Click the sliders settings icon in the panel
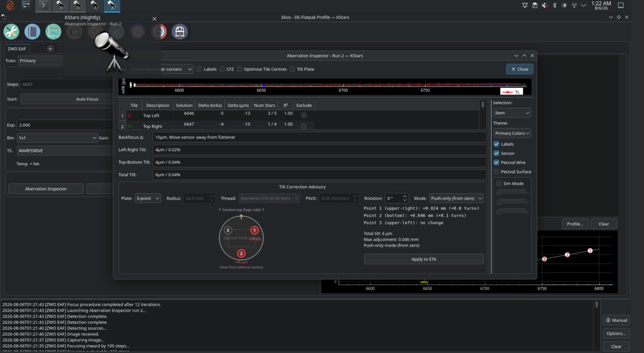Screen dimensions: 644x353 pos(26,6)
